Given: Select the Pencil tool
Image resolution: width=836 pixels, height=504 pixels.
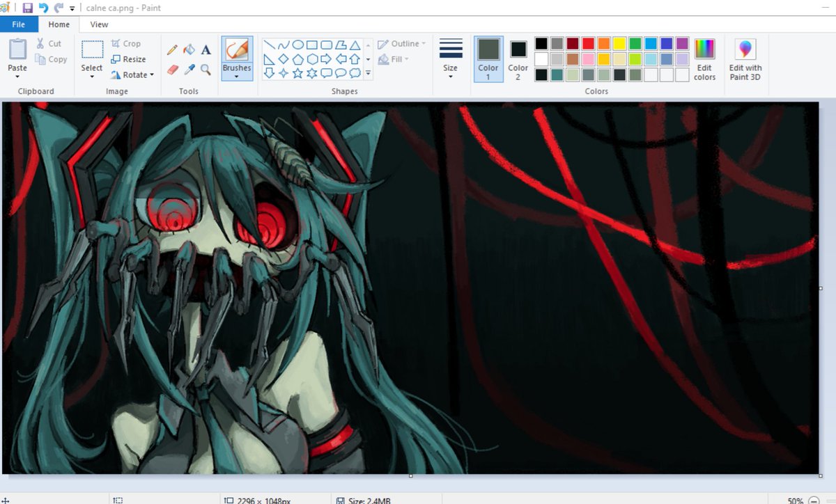Looking at the screenshot, I should coord(172,49).
